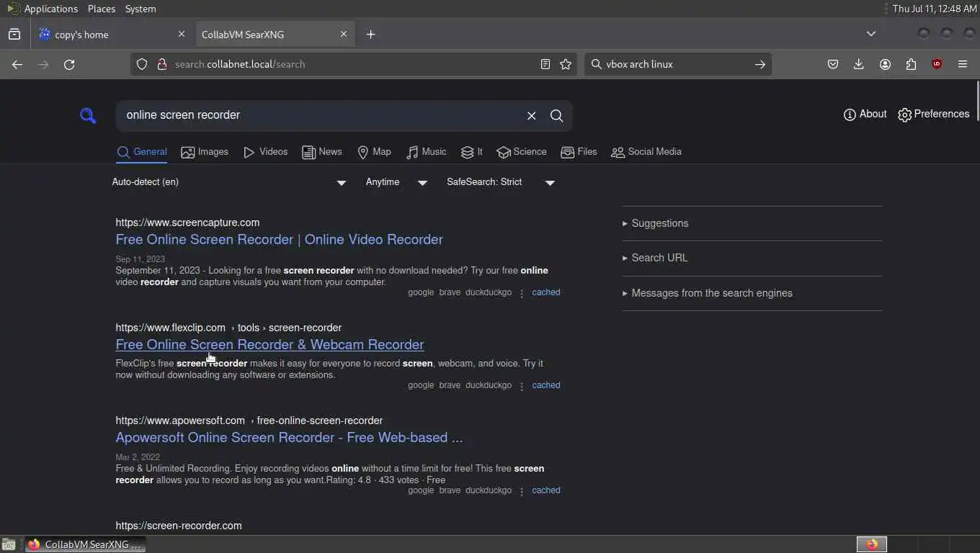This screenshot has height=553, width=980.
Task: Click the three-dot icon on screencapture.com result
Action: click(x=522, y=293)
